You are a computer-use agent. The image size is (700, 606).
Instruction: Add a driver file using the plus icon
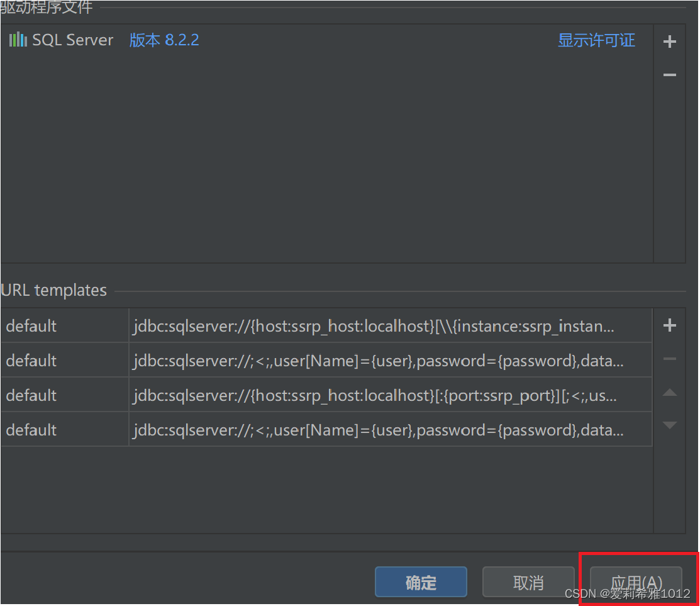point(669,41)
